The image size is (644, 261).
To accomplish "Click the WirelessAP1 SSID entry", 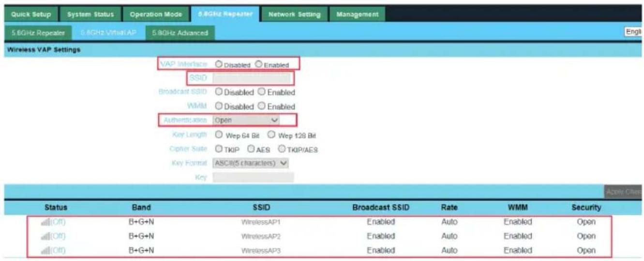I will tap(261, 223).
